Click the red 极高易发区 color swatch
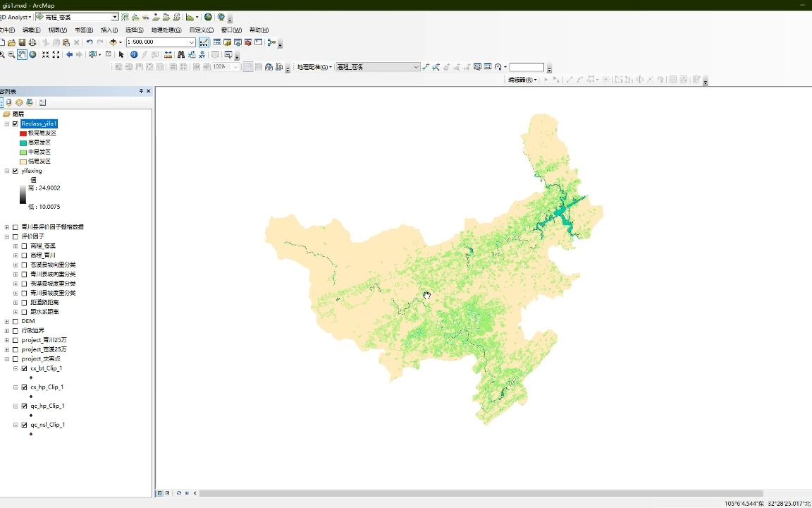This screenshot has width=812, height=508. click(x=23, y=133)
